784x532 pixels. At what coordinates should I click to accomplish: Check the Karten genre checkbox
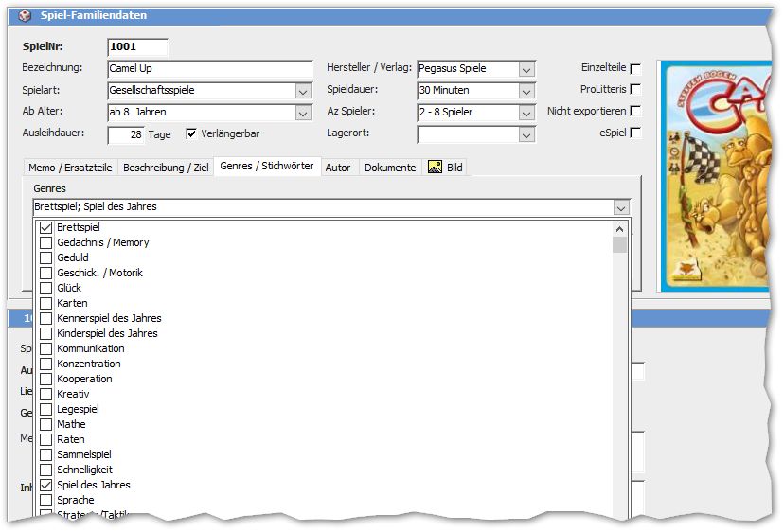pos(46,303)
